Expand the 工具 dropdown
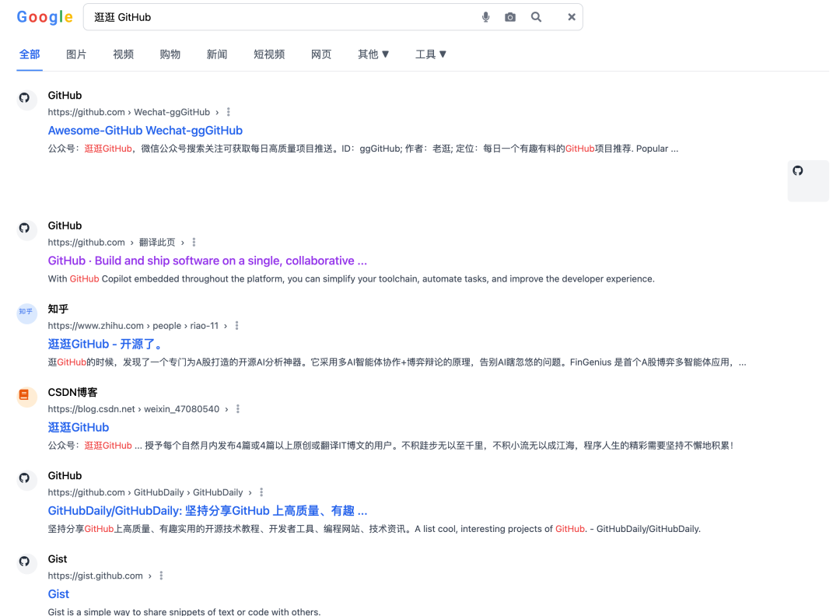The height and width of the screenshot is (616, 840). [x=431, y=54]
